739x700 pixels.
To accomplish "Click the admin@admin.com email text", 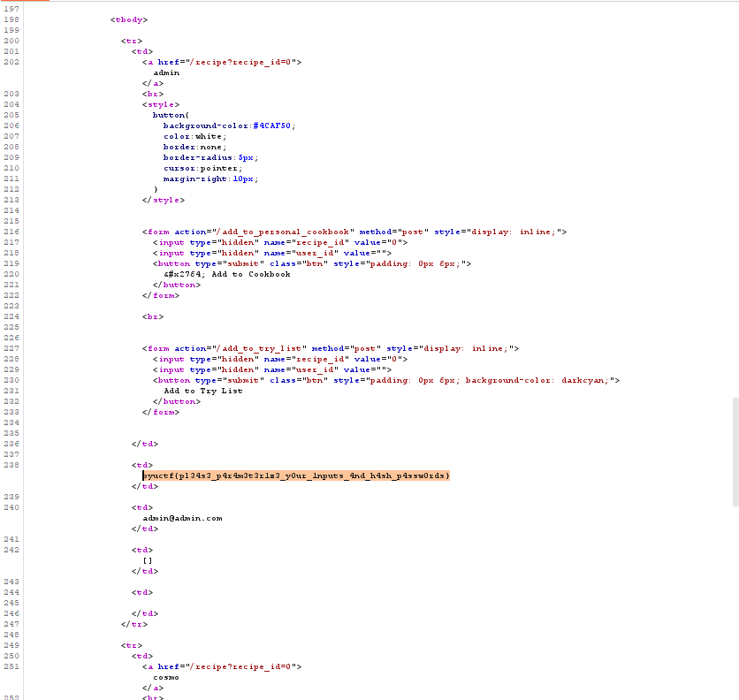I will (x=182, y=518).
